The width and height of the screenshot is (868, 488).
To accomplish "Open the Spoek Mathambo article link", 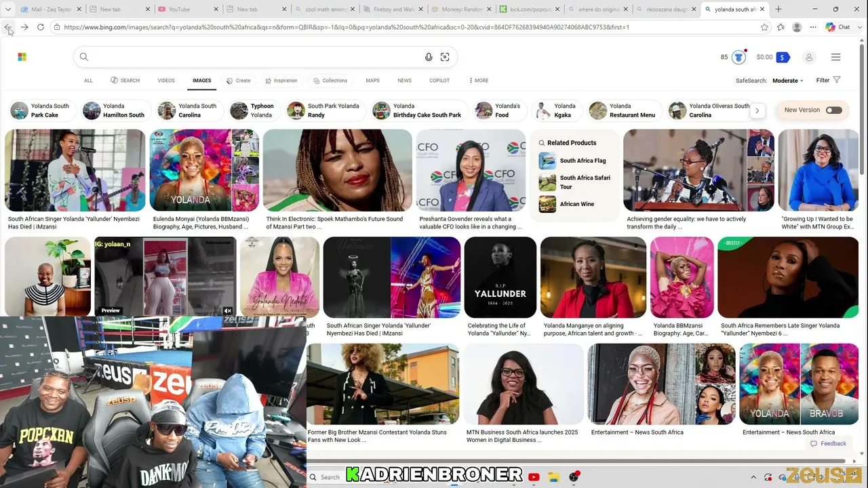I will pos(334,223).
